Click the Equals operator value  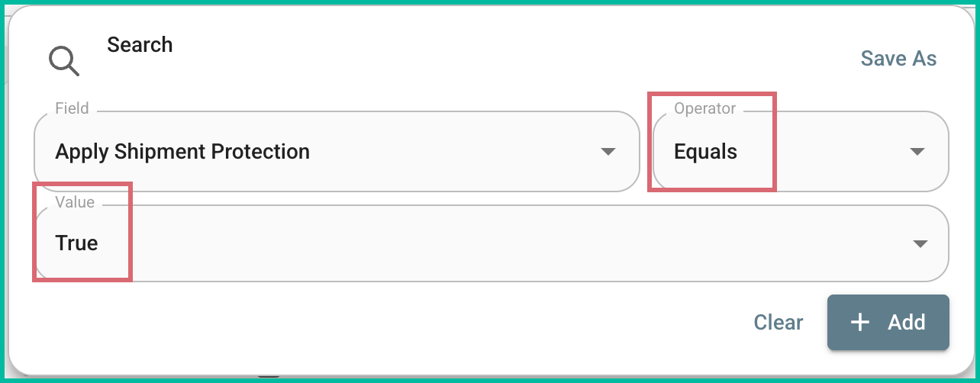705,151
